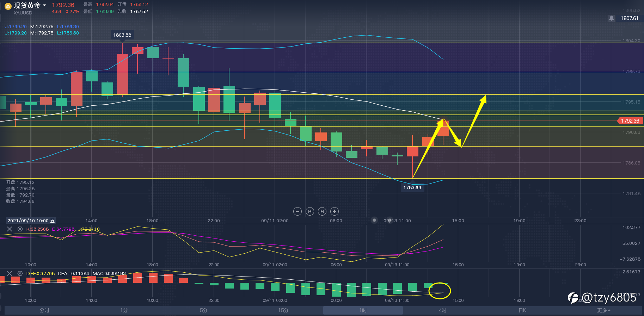Click the current price 1792.36 in header

pos(63,5)
